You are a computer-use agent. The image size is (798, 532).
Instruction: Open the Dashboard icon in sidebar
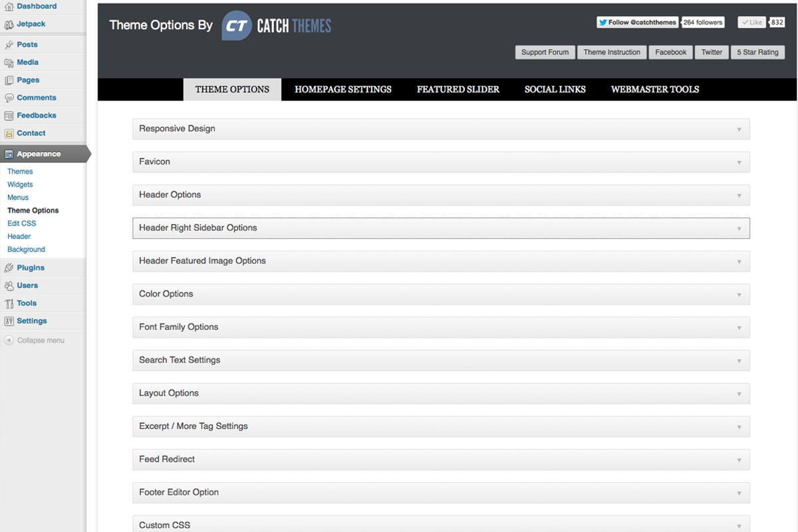(9, 6)
